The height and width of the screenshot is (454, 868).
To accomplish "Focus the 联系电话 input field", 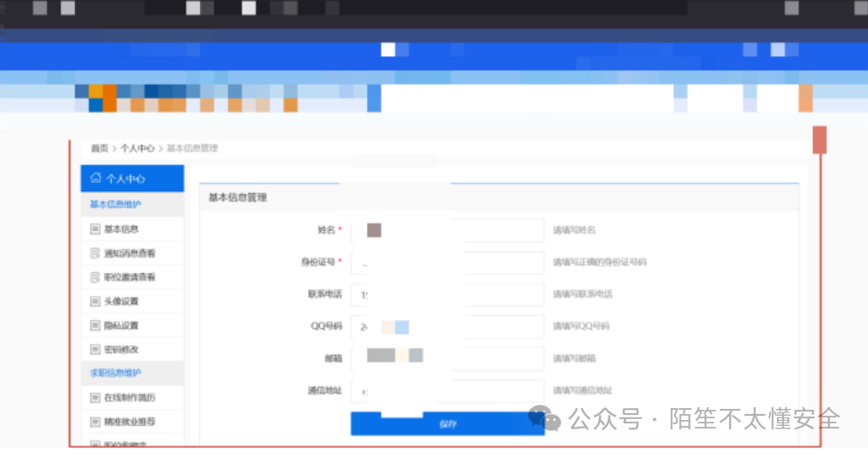I will click(448, 294).
